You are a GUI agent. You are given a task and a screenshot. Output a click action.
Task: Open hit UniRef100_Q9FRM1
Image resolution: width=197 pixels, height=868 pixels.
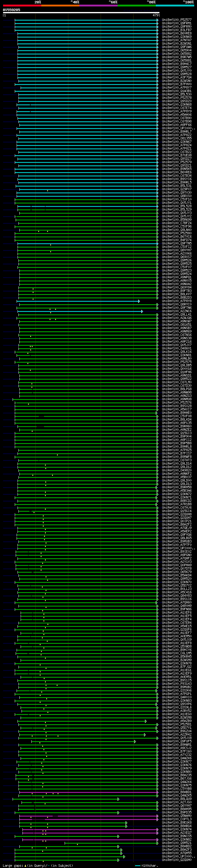coord(177,23)
